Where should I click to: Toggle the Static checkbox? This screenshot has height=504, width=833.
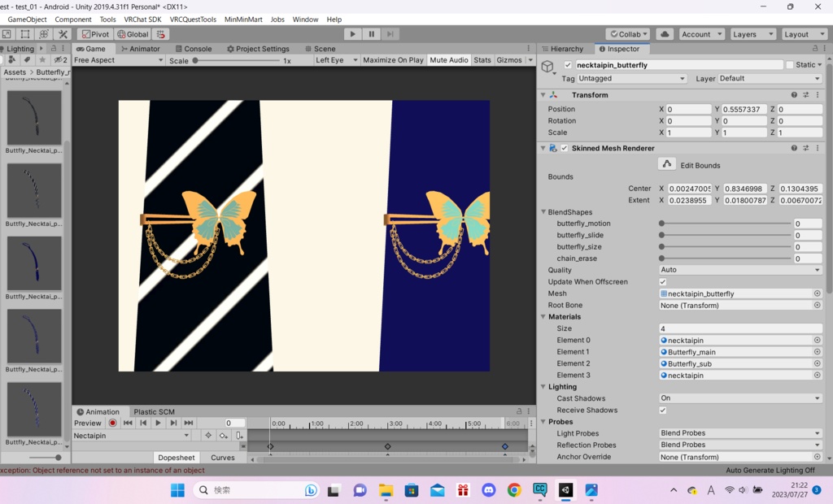point(789,65)
